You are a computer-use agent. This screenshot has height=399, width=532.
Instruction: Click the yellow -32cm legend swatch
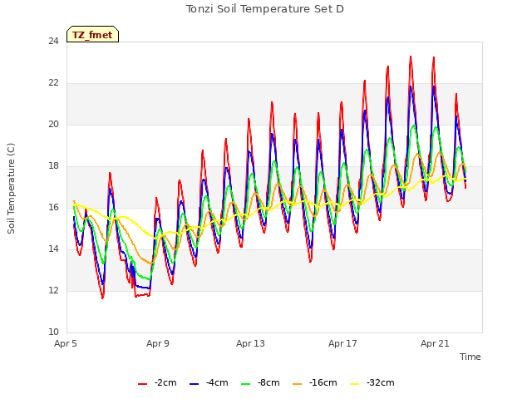pyautogui.click(x=355, y=384)
